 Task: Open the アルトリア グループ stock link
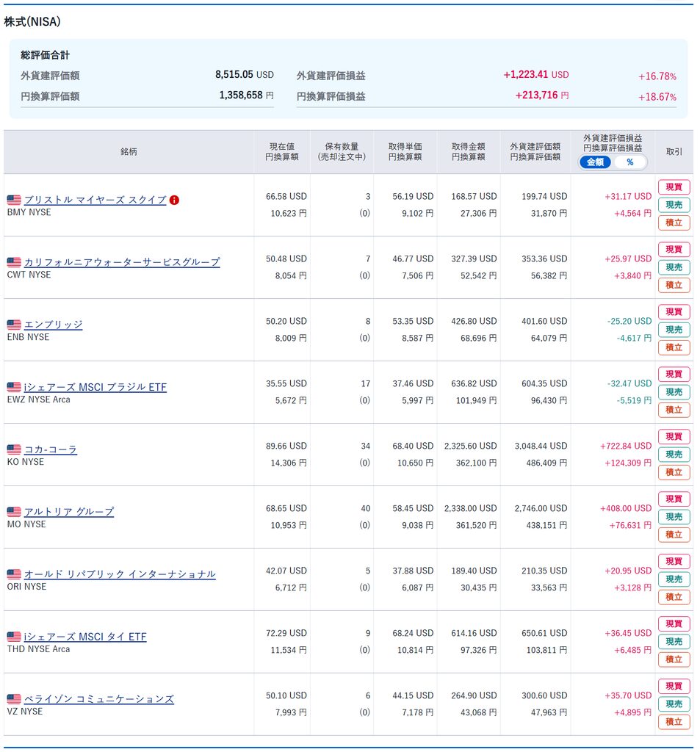69,511
